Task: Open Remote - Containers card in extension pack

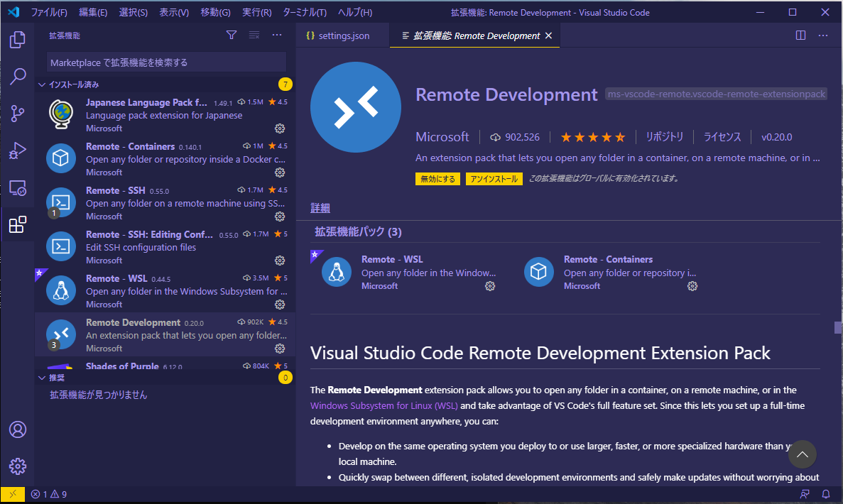Action: point(611,273)
